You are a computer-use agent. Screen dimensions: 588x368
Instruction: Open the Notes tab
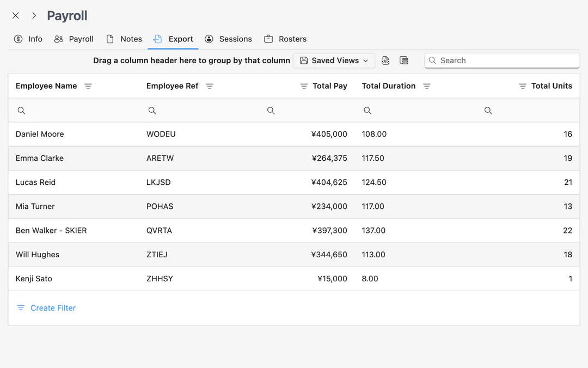[124, 39]
